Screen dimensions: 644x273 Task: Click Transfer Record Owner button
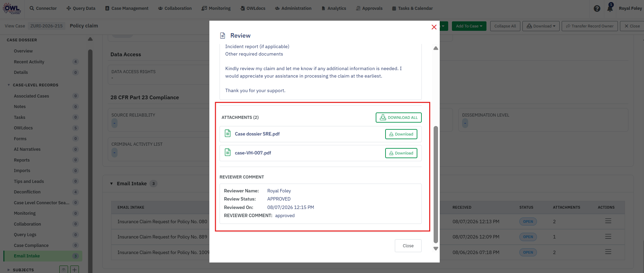point(589,26)
